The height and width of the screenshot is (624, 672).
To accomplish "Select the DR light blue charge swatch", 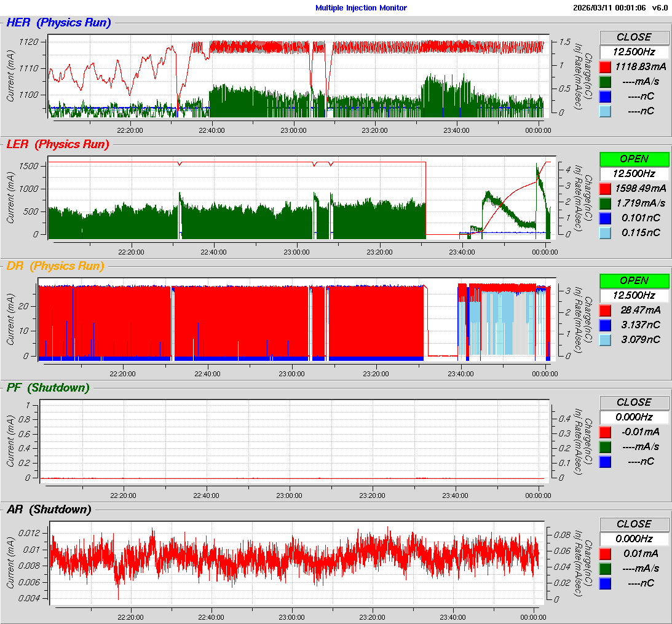I will click(605, 339).
